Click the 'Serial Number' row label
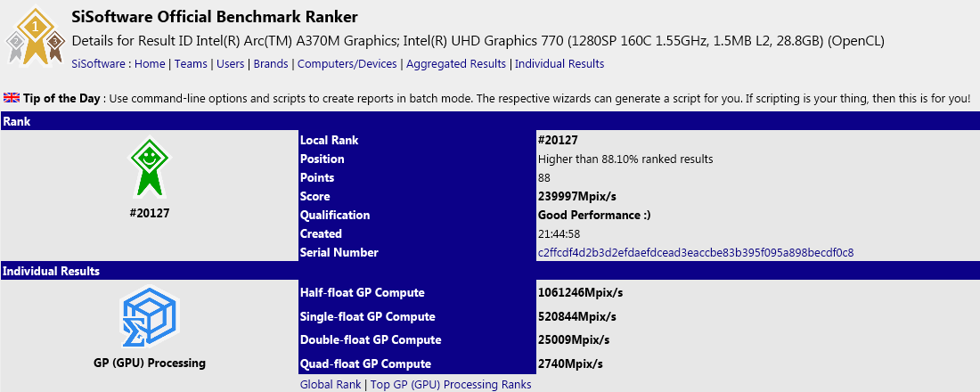The image size is (980, 392). pos(339,253)
